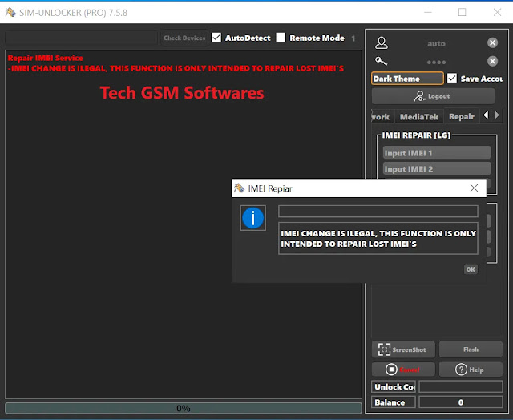
Task: Click the Cancel button
Action: point(403,370)
